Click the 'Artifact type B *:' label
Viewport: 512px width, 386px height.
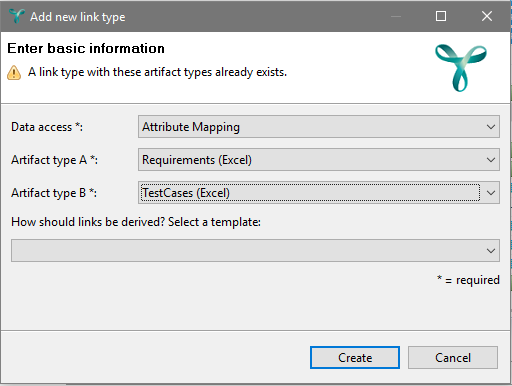[x=54, y=193]
